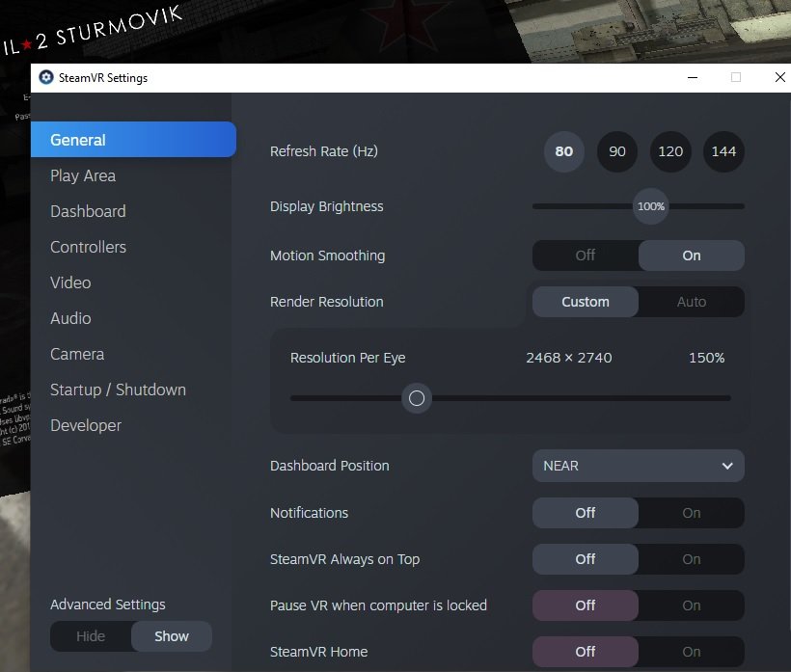This screenshot has width=791, height=672.
Task: Hide Advanced Settings
Action: [x=91, y=636]
